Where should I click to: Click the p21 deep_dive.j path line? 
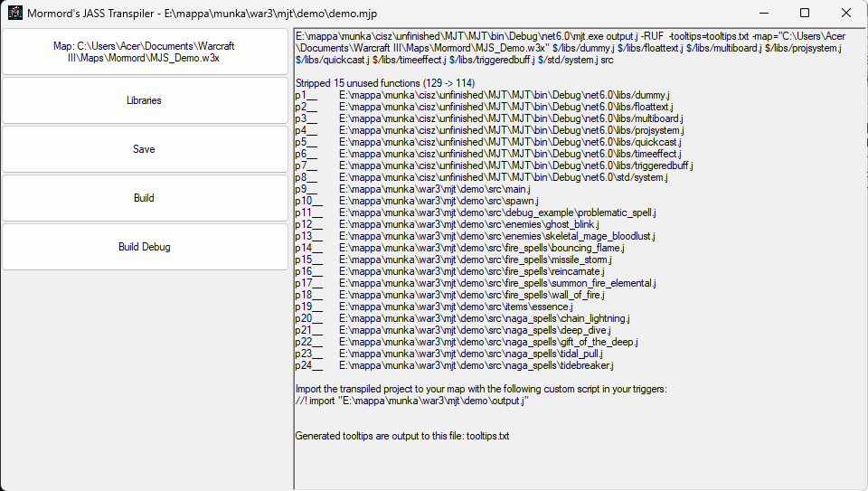click(x=453, y=330)
